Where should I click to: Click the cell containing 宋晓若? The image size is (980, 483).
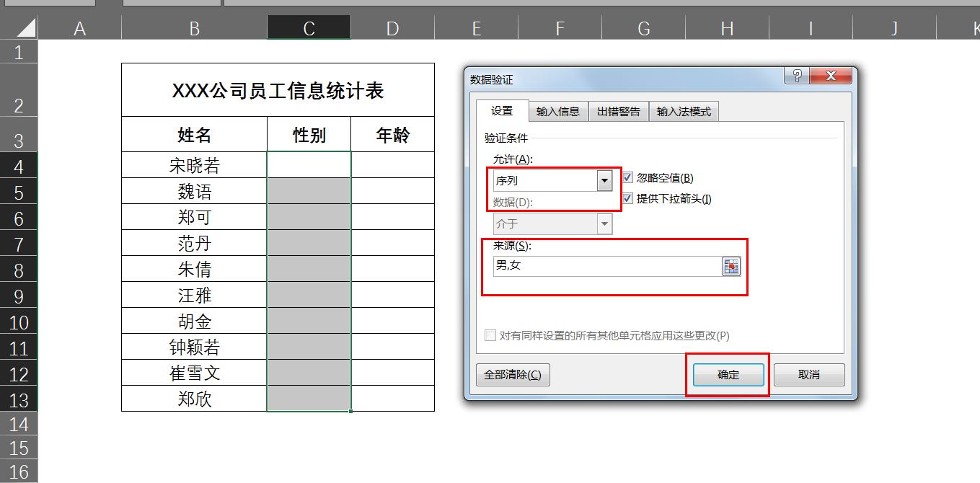tap(194, 165)
